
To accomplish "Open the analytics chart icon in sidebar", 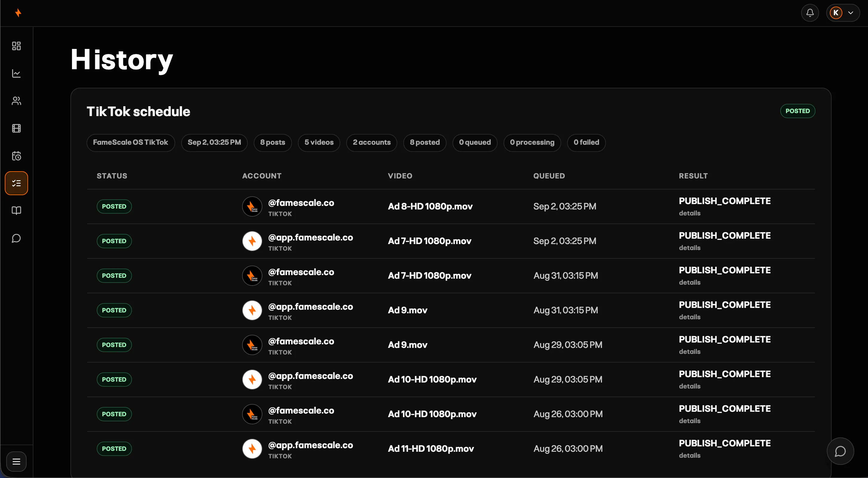I will 16,73.
